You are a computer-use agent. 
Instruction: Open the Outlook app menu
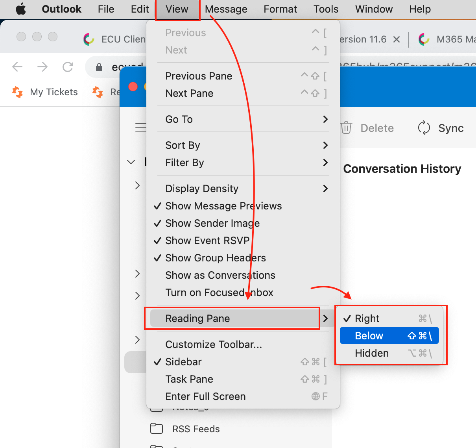[x=61, y=9]
